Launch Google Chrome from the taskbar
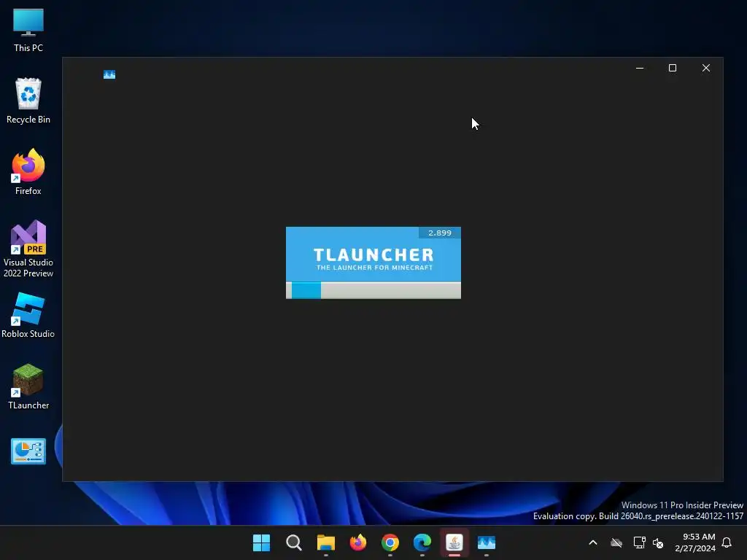This screenshot has height=560, width=747. (x=390, y=542)
